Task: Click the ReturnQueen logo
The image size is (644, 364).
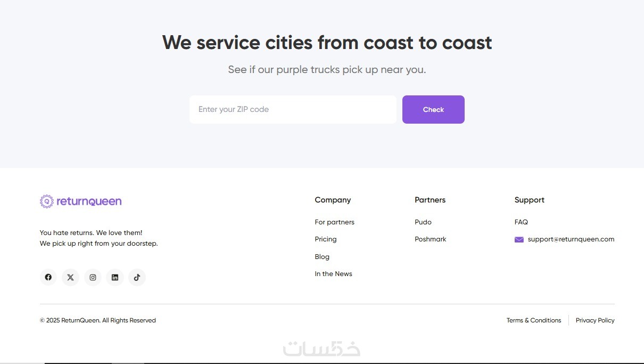Action: coord(81,201)
